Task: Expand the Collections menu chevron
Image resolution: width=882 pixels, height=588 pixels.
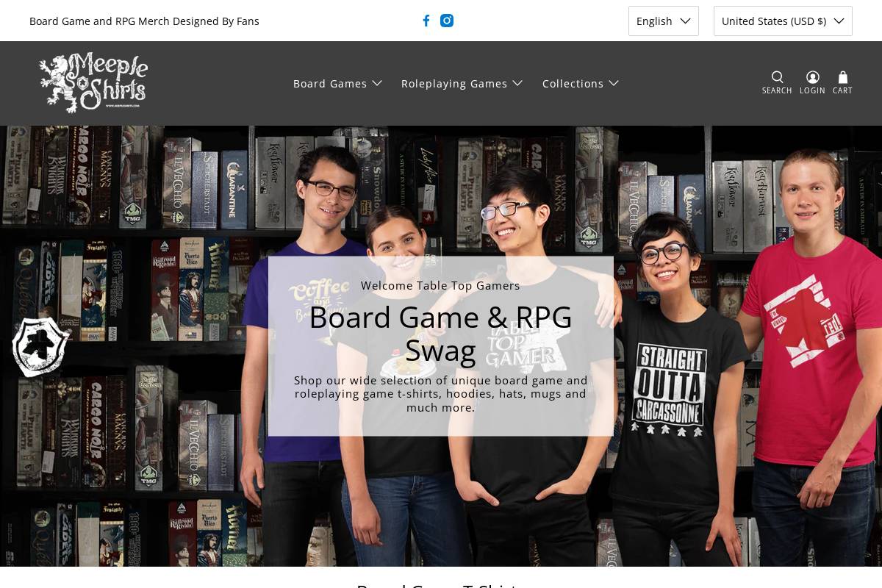Action: pyautogui.click(x=614, y=83)
